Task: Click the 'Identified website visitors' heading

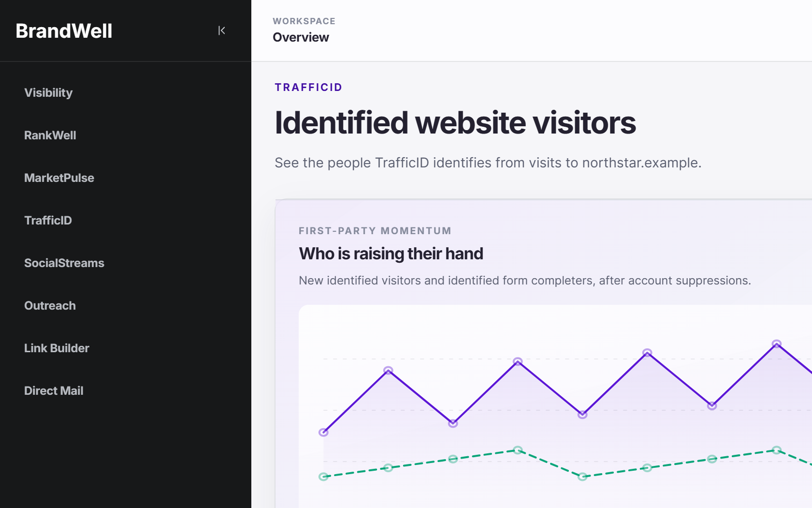Action: pyautogui.click(x=455, y=122)
